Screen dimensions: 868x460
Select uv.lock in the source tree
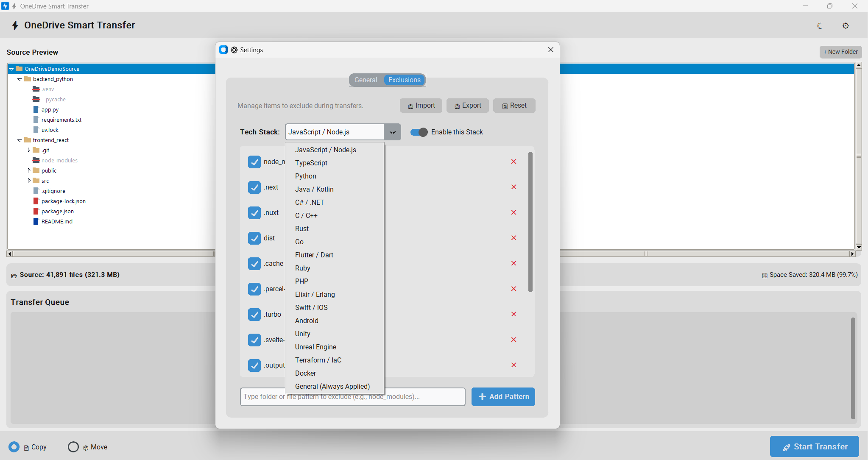tap(50, 130)
